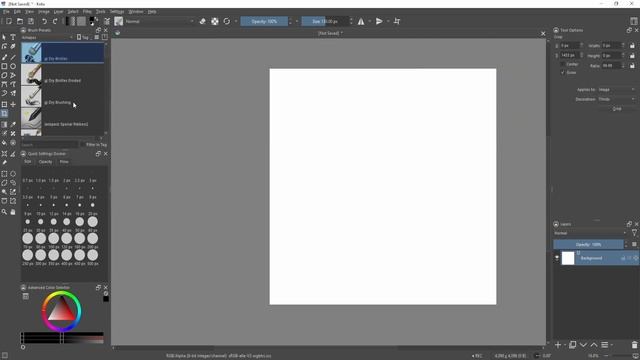Open an existing document from toolbar
The image size is (640, 360).
pos(20,21)
